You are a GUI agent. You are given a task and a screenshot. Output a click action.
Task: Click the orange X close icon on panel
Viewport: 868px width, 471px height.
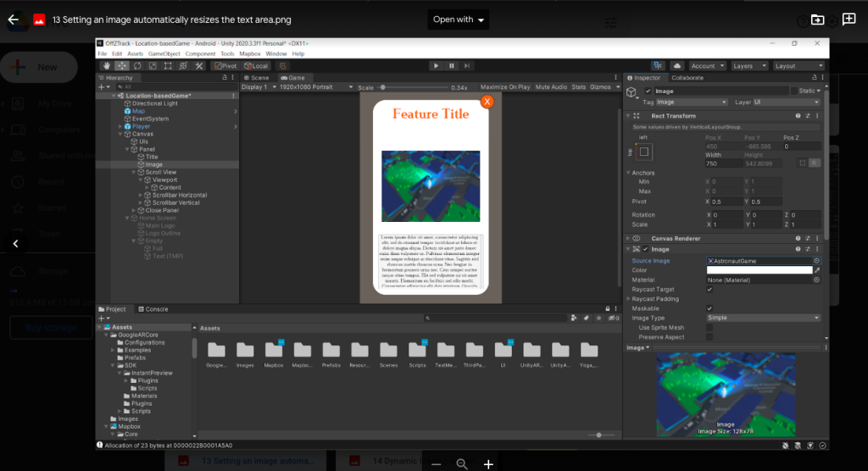487,102
